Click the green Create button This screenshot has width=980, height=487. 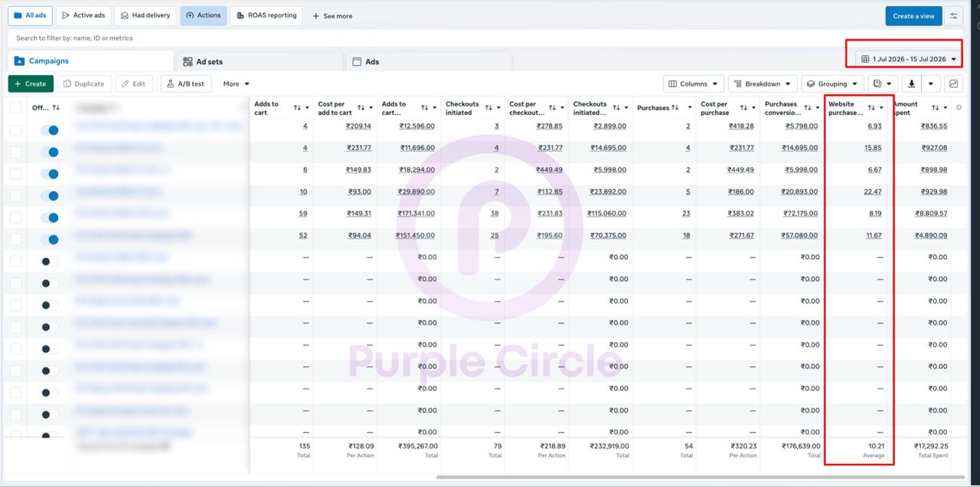(31, 83)
